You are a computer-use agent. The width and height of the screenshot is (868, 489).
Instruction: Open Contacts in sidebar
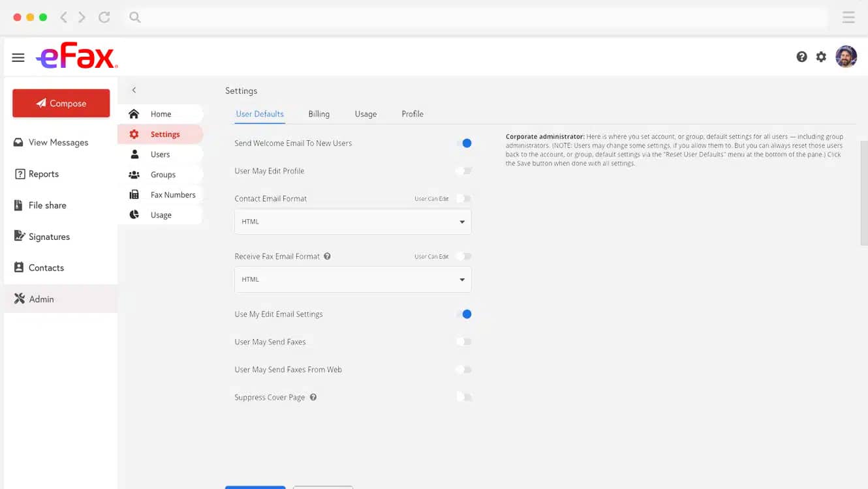[x=46, y=268]
